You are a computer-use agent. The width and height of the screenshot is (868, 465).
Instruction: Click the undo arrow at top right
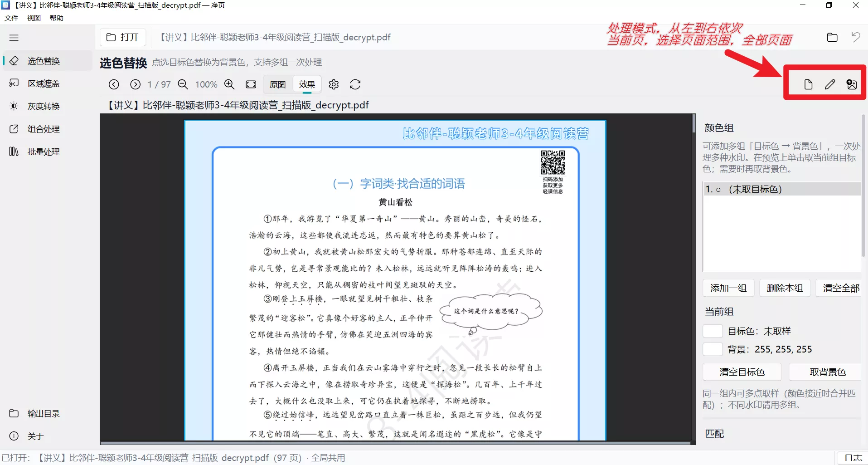856,37
